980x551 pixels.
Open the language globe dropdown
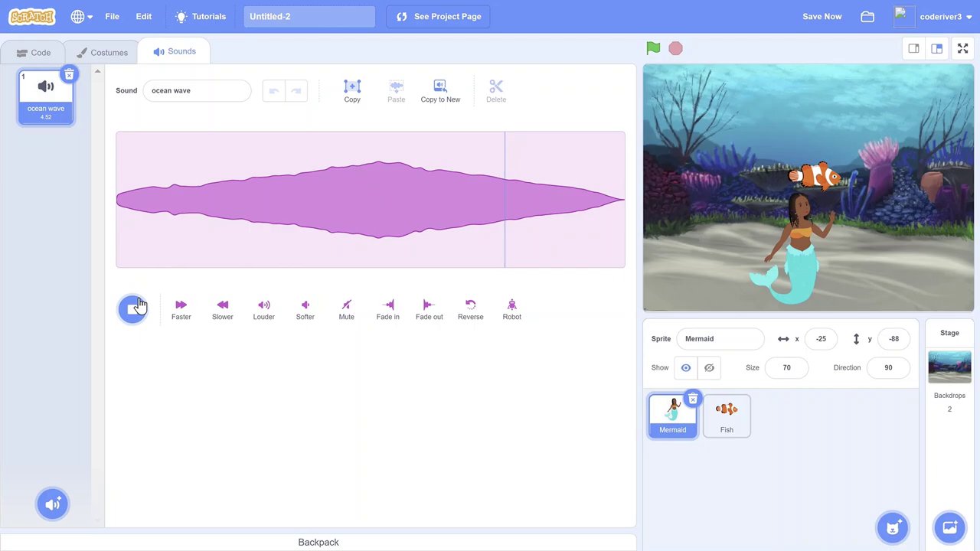click(x=81, y=16)
